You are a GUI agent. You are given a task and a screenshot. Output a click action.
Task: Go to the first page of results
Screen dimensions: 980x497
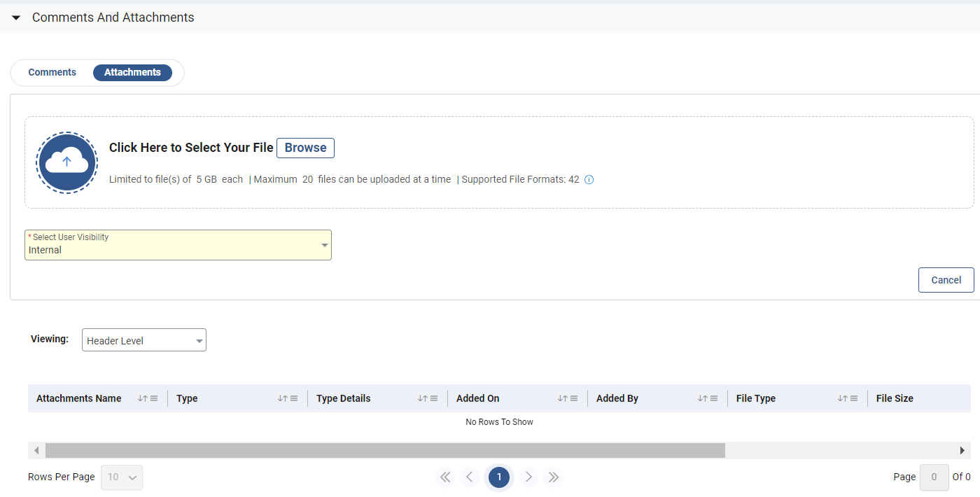point(444,477)
